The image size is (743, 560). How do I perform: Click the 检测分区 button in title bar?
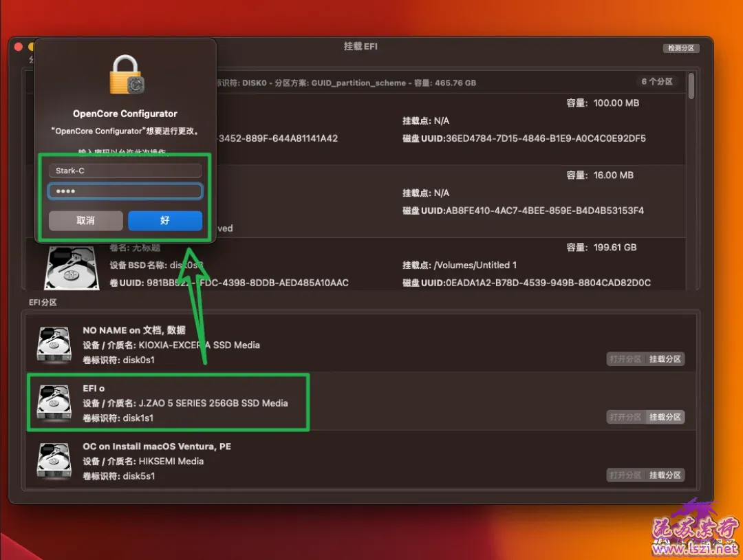[681, 48]
